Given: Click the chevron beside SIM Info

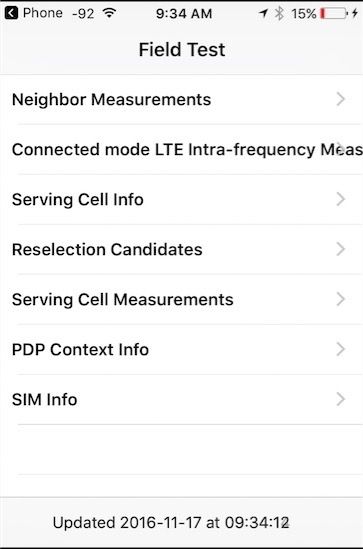Looking at the screenshot, I should pyautogui.click(x=341, y=399).
